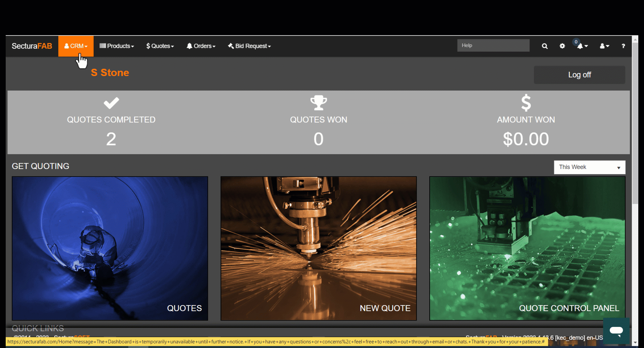Click the question mark help icon
The width and height of the screenshot is (644, 348).
[623, 46]
